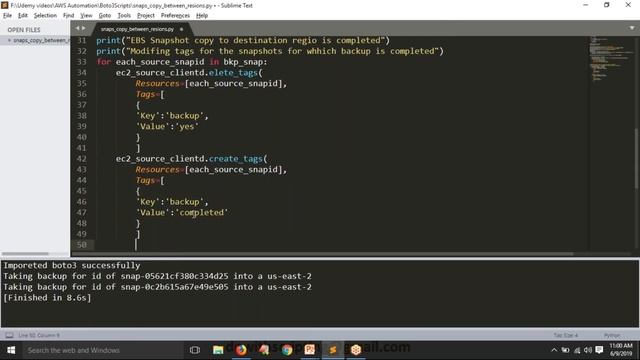Open the Selection menu

[x=45, y=16]
